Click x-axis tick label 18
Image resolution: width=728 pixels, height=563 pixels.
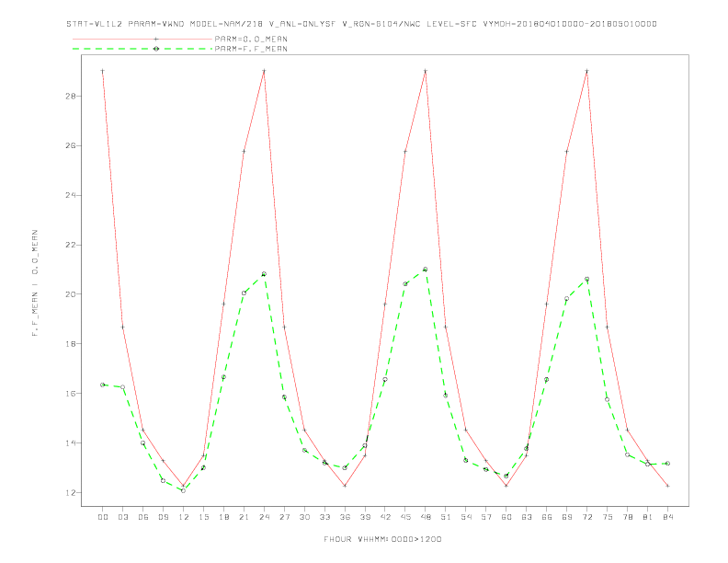coord(223,517)
